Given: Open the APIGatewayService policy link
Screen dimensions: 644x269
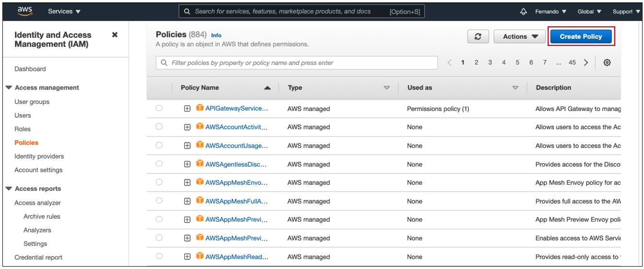Looking at the screenshot, I should (x=237, y=109).
